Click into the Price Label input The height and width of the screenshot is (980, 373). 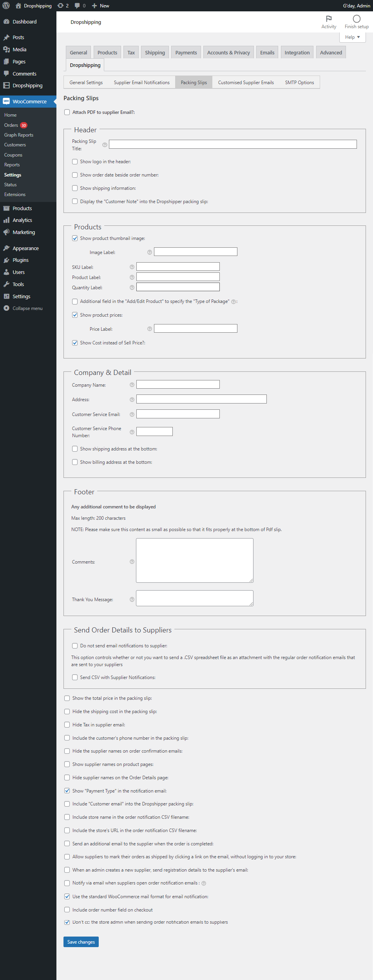196,328
